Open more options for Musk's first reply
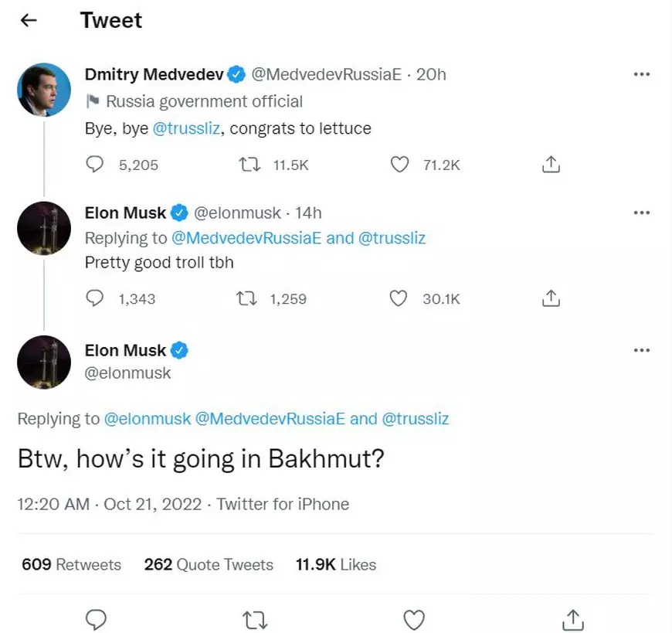 click(642, 212)
